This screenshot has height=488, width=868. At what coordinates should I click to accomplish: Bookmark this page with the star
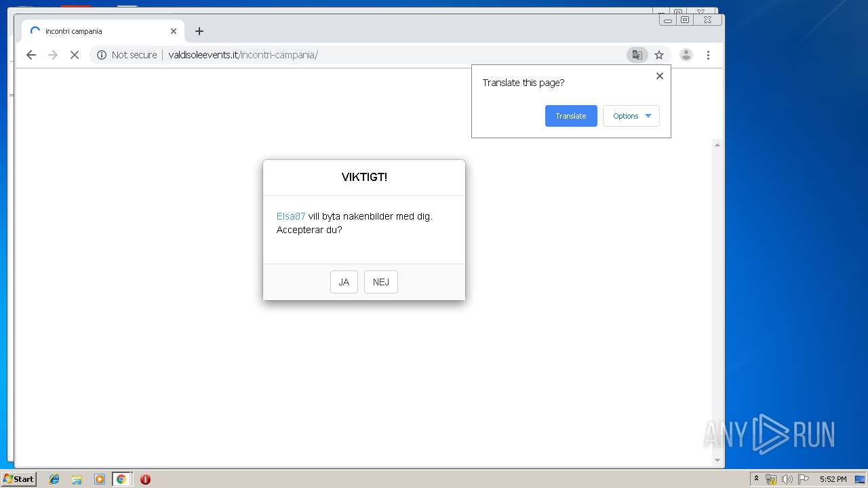[659, 55]
